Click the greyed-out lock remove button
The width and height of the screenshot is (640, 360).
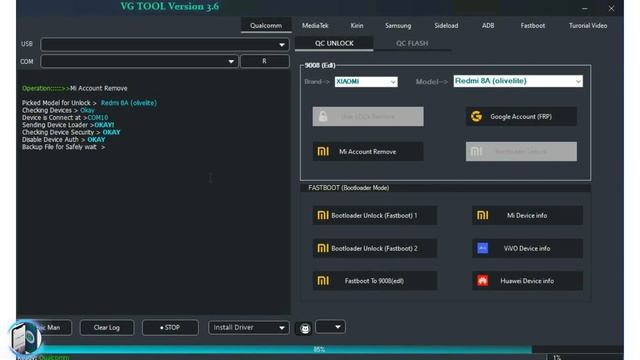pos(368,117)
